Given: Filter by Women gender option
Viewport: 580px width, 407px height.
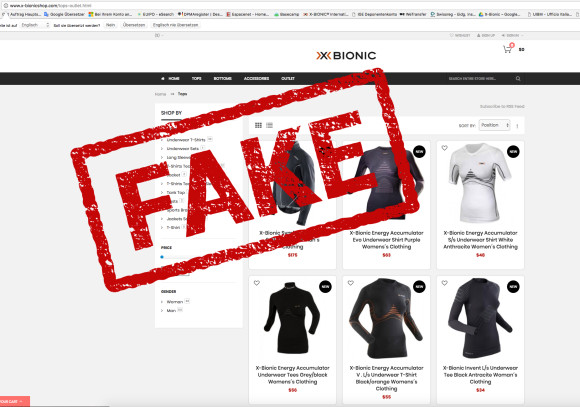Looking at the screenshot, I should pos(175,302).
